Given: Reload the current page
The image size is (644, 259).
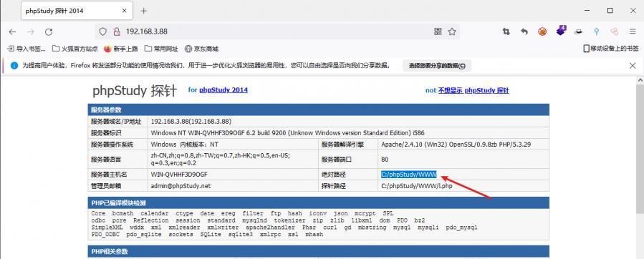Looking at the screenshot, I should 49,31.
